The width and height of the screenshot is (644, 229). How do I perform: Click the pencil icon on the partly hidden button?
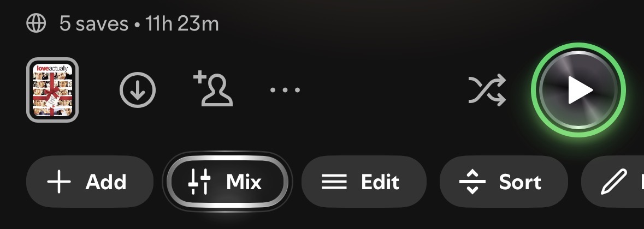coord(614,182)
